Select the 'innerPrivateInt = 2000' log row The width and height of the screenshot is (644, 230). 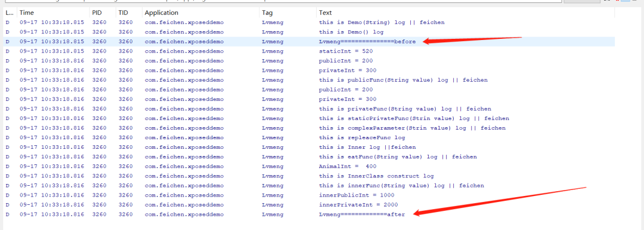[x=309, y=204]
